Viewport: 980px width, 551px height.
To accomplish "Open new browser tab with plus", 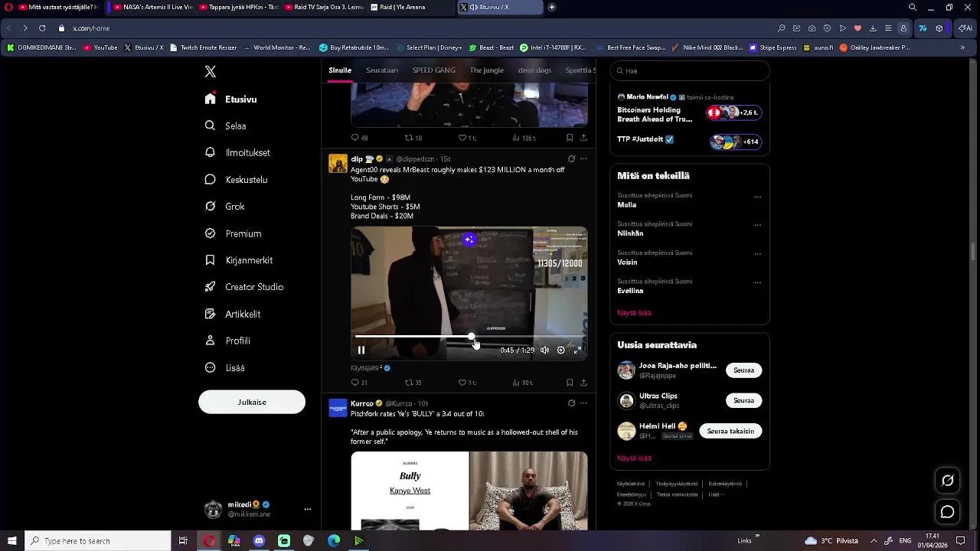I will pyautogui.click(x=552, y=7).
